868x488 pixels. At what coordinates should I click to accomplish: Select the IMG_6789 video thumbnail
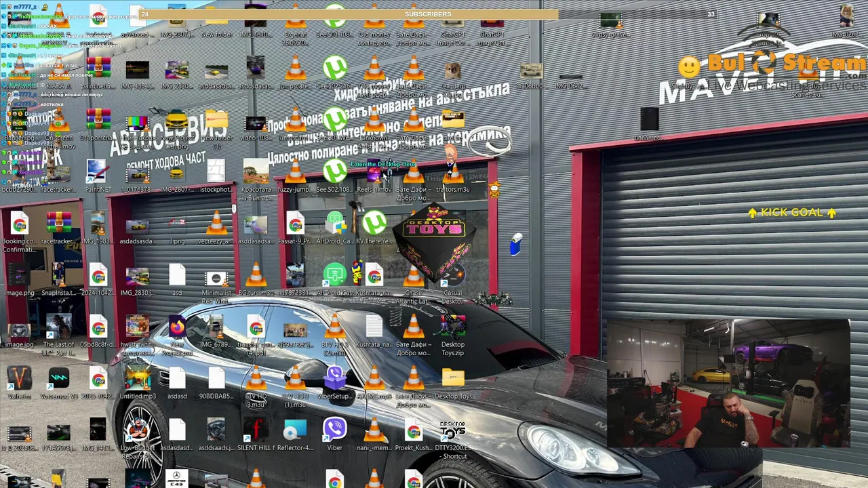point(216,332)
